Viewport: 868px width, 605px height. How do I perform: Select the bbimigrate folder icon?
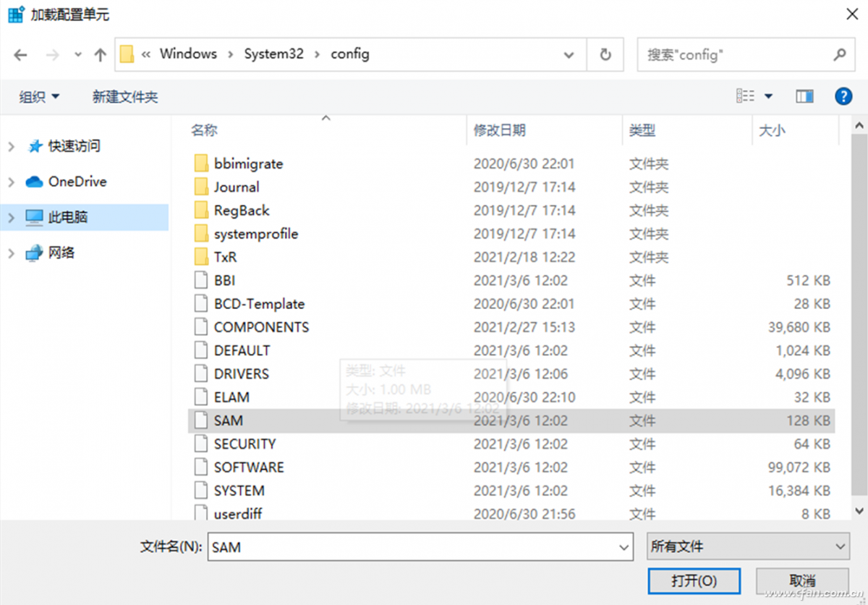tap(202, 164)
